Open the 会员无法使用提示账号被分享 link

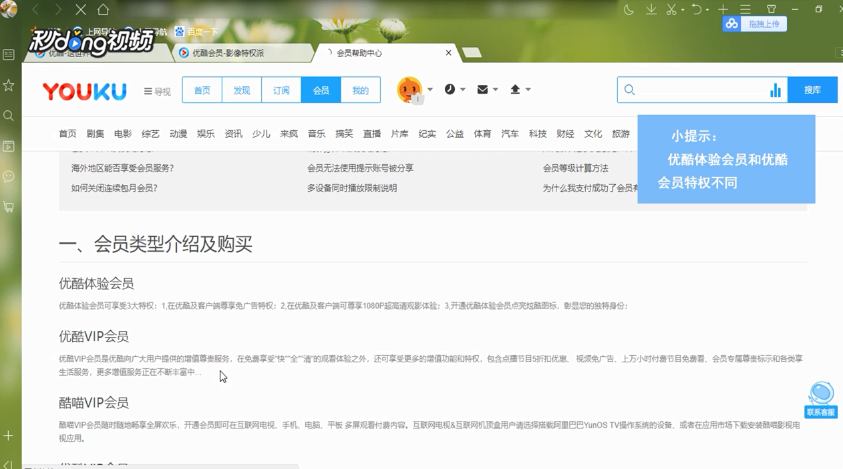(360, 168)
